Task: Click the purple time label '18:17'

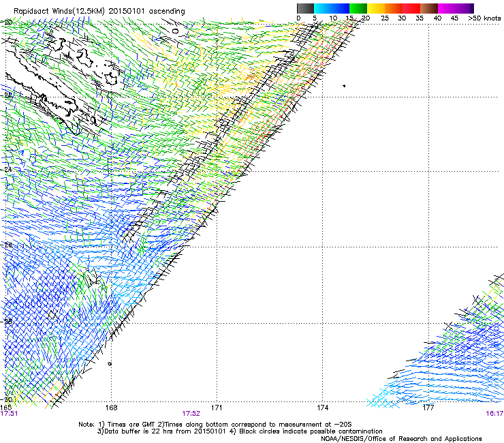Action: pyautogui.click(x=494, y=414)
